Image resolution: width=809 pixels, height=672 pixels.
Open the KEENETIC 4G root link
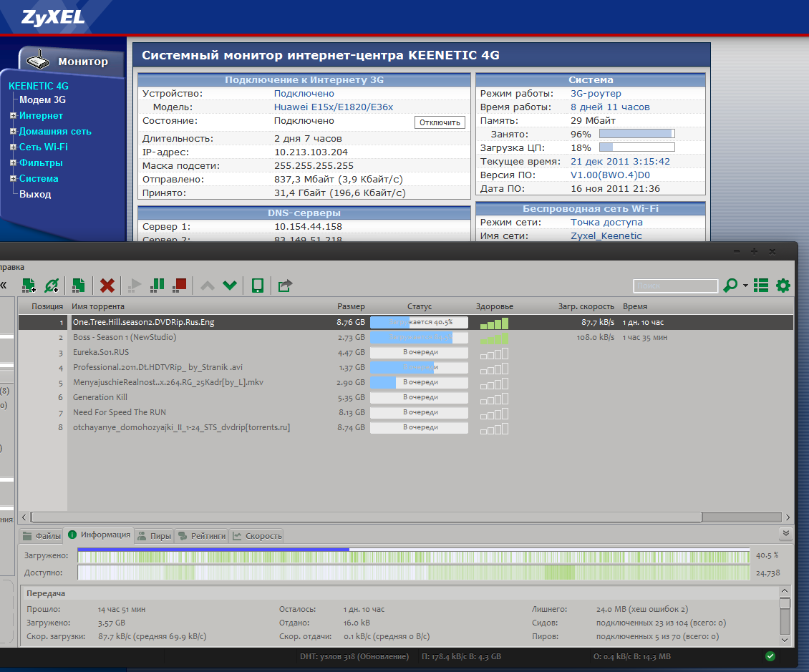pos(38,86)
